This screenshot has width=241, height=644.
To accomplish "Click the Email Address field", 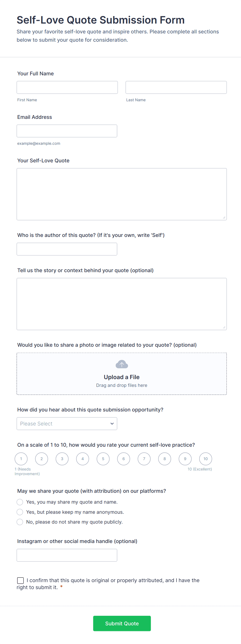I will (67, 131).
